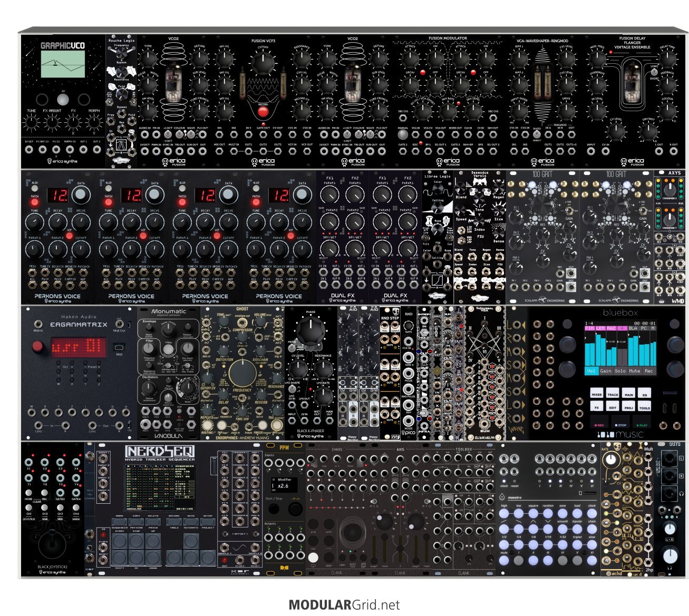Adjust the CUTOFF knob on Fusion VCF3
Screen dimensions: 689x616
point(263,63)
